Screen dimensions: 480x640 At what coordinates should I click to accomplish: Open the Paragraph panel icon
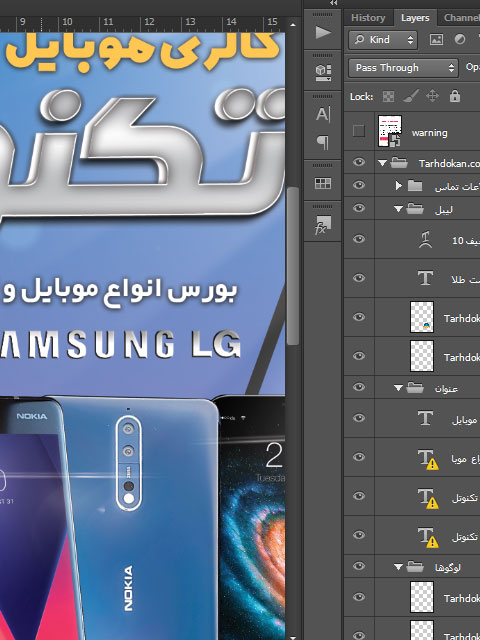[x=322, y=142]
